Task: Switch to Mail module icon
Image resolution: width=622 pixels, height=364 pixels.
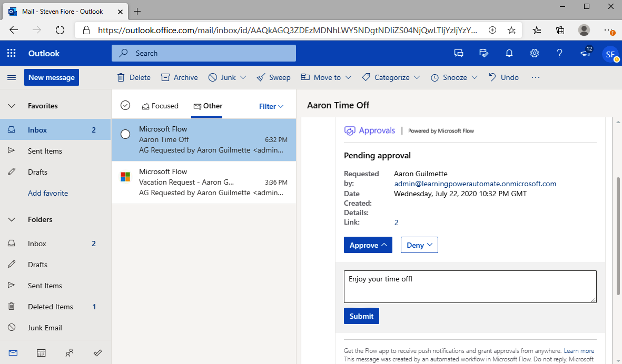Action: click(x=13, y=352)
